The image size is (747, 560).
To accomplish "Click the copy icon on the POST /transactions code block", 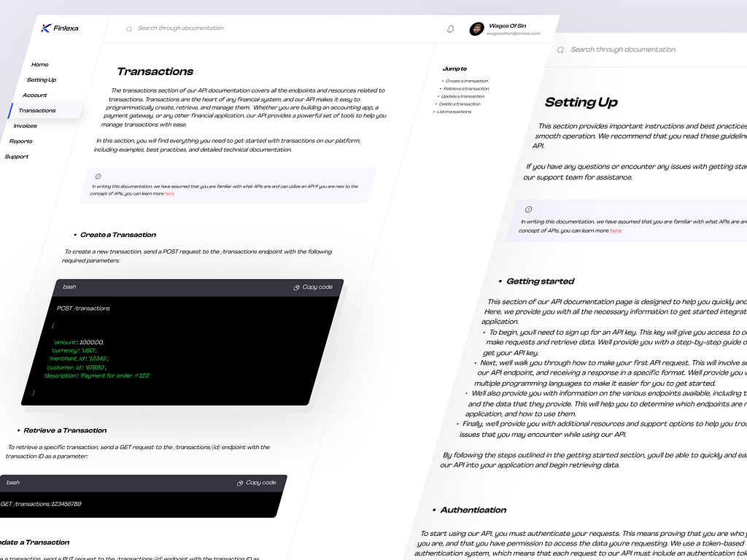I will tap(295, 287).
